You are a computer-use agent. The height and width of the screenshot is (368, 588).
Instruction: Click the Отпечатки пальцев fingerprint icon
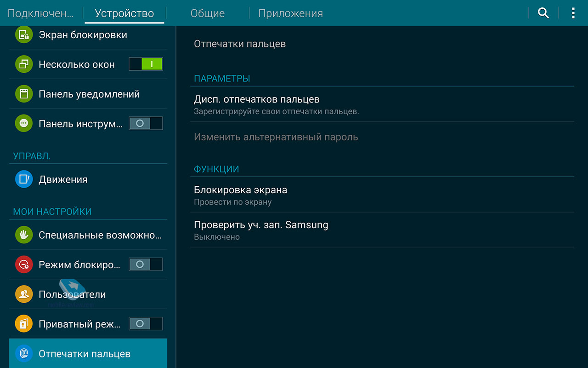click(x=24, y=354)
